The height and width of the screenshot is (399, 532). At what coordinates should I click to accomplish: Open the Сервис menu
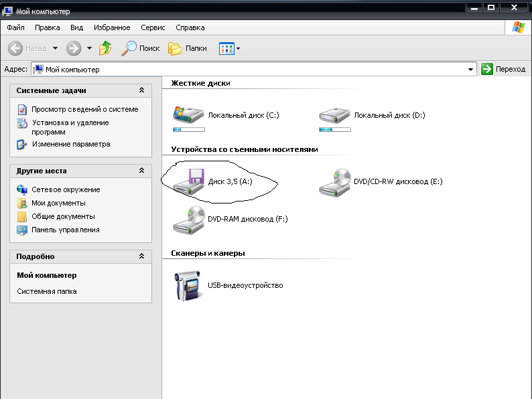pyautogui.click(x=153, y=28)
